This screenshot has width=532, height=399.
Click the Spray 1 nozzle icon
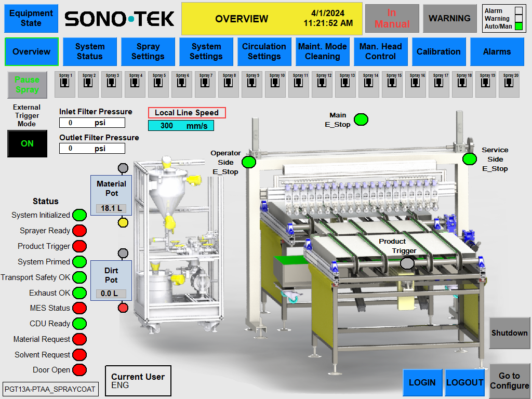(65, 85)
